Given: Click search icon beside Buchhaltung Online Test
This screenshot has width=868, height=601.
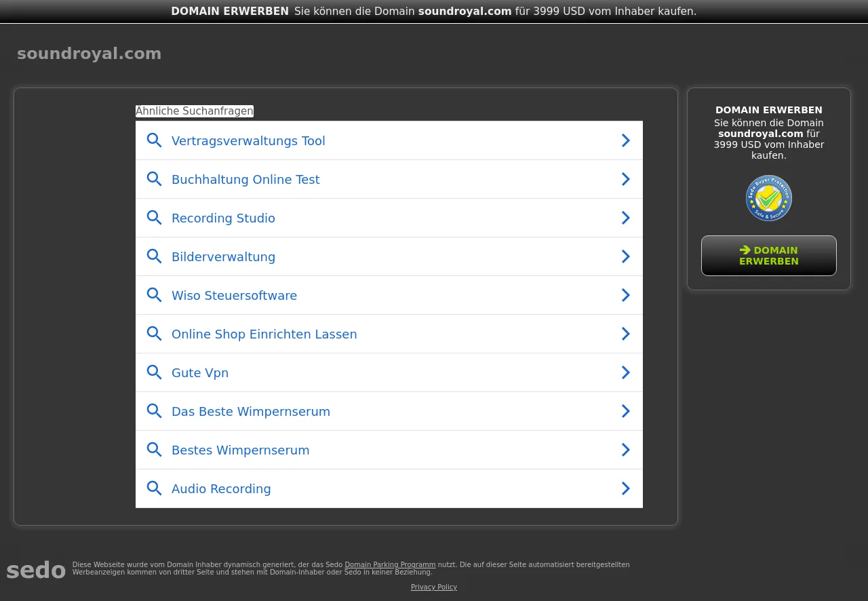Looking at the screenshot, I should tap(155, 179).
